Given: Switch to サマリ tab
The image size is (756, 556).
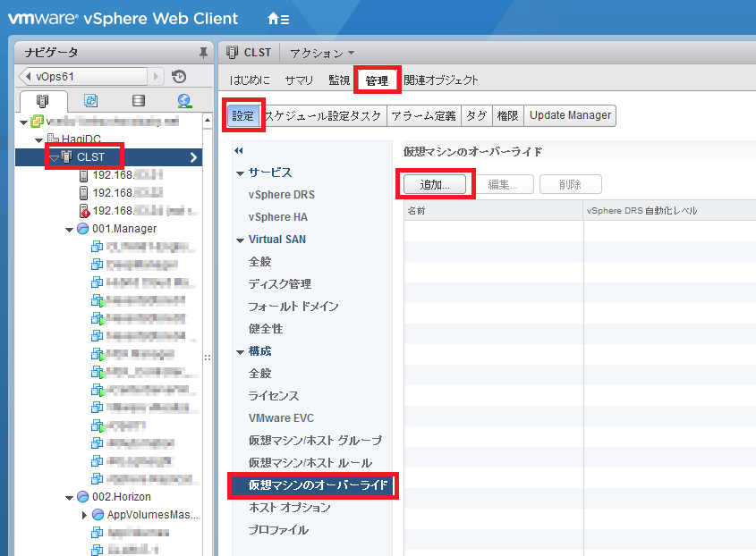Looking at the screenshot, I should tap(299, 80).
